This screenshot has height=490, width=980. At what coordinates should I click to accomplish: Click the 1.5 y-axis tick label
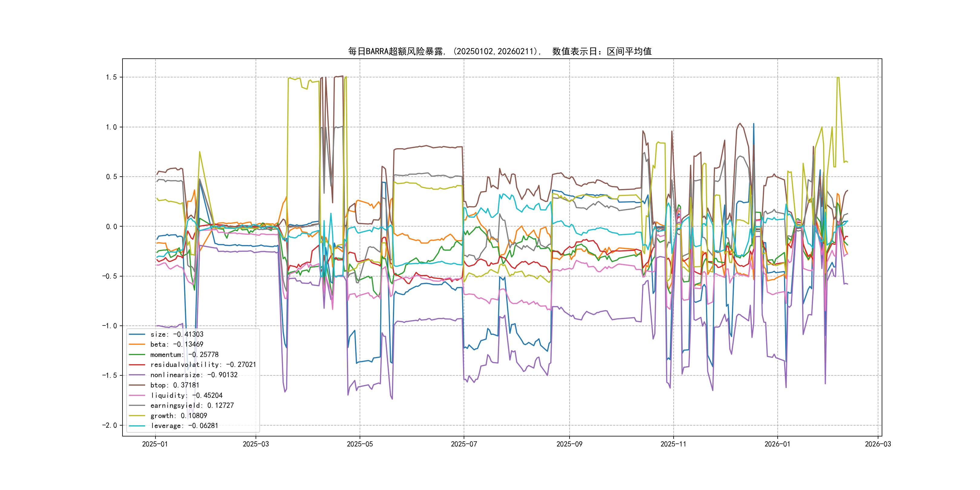[111, 77]
